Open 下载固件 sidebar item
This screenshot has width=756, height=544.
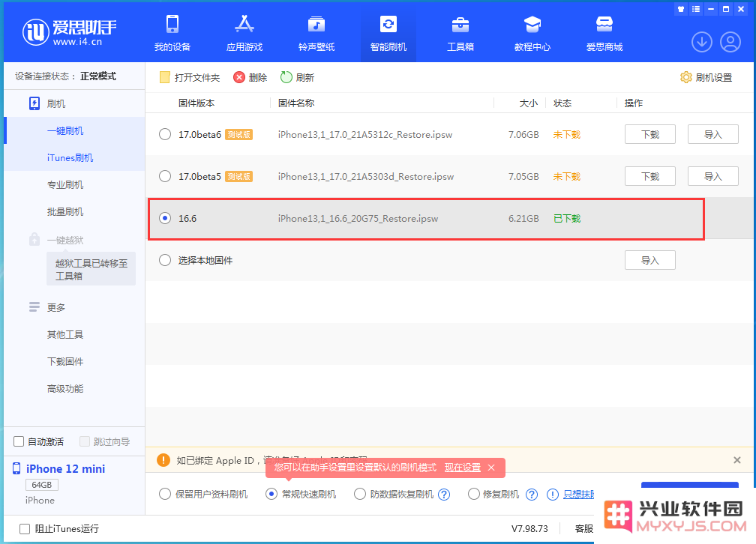pyautogui.click(x=65, y=361)
